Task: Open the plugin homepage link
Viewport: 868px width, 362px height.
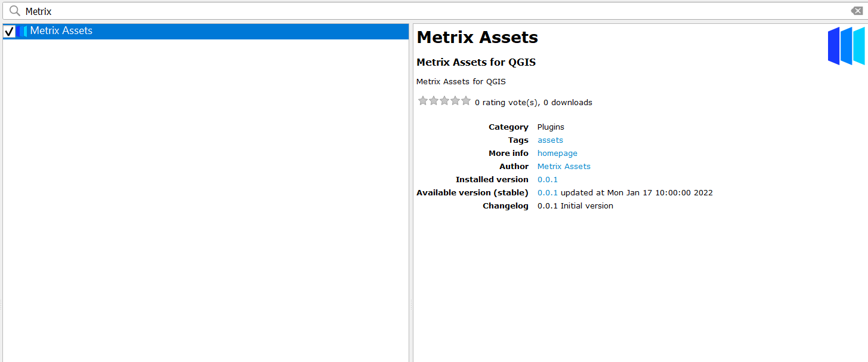Action: (x=557, y=154)
